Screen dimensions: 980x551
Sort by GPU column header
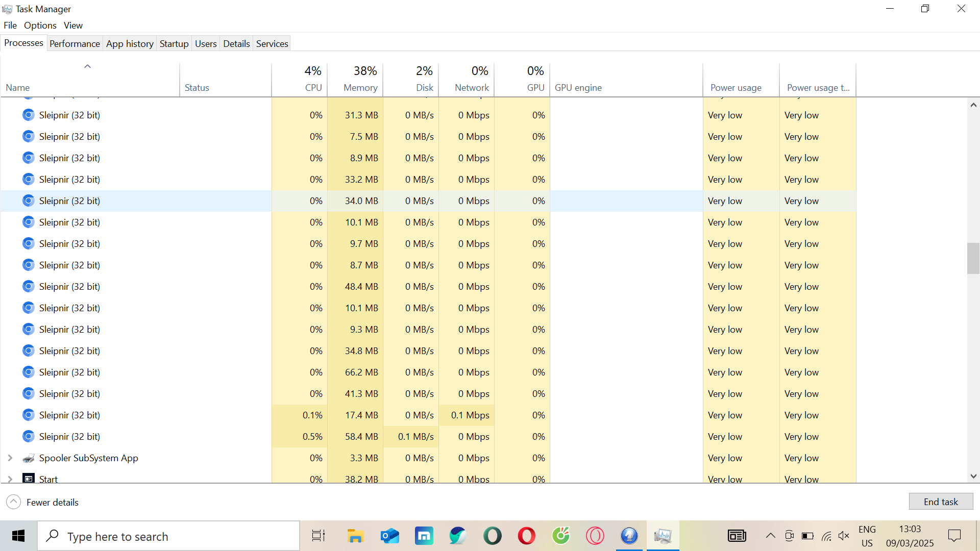pyautogui.click(x=522, y=80)
